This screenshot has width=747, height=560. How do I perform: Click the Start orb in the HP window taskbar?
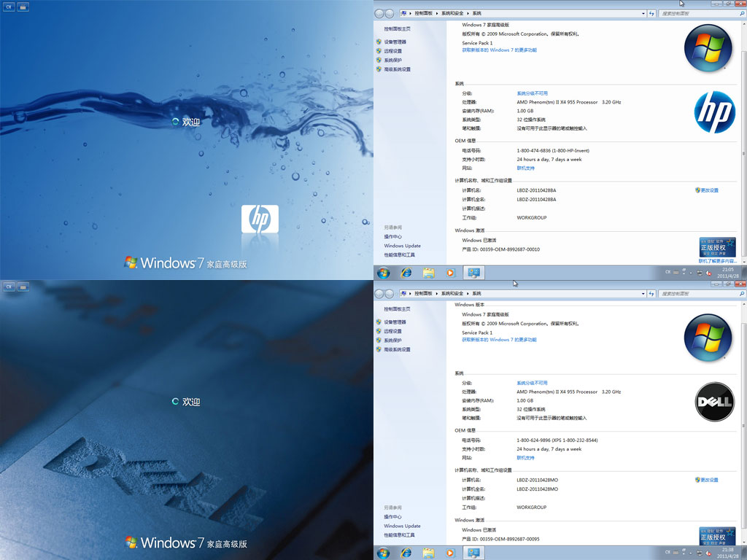point(384,273)
